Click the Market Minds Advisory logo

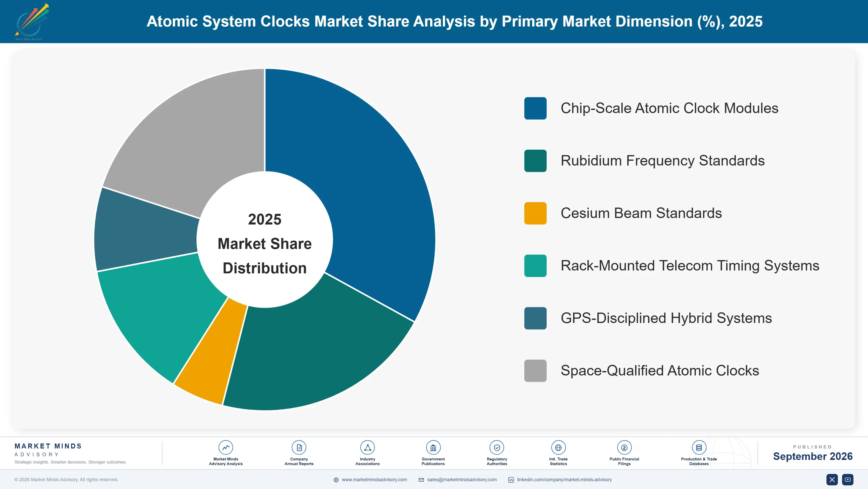point(32,22)
